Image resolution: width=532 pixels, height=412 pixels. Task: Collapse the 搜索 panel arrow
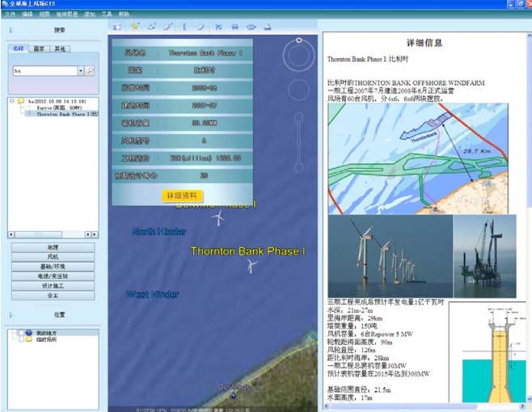(x=11, y=30)
